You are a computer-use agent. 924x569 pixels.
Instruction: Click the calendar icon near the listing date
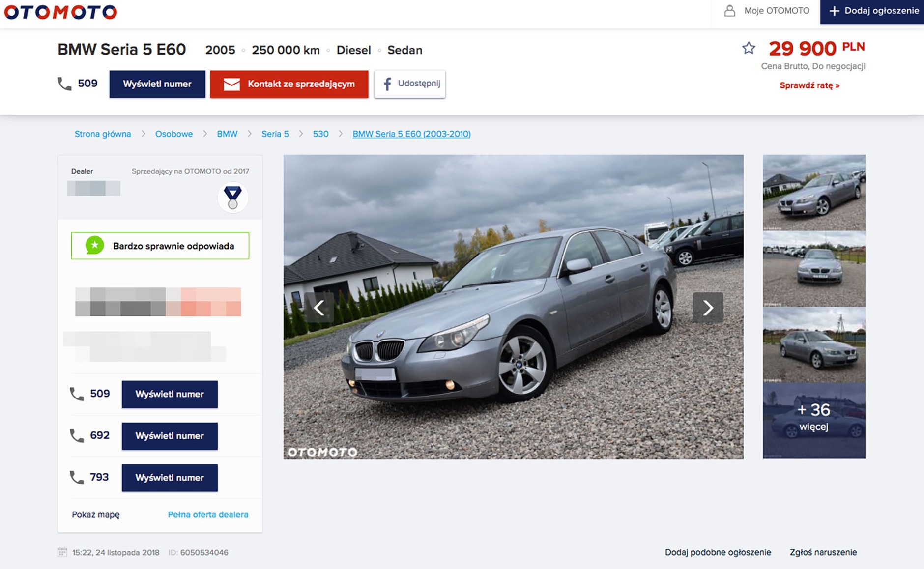[62, 552]
